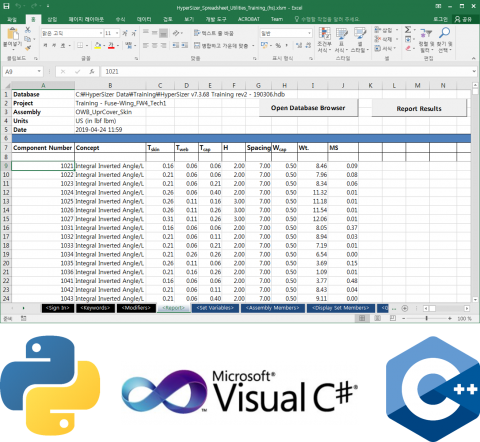
Task: Expand the formula bar
Action: tap(474, 71)
